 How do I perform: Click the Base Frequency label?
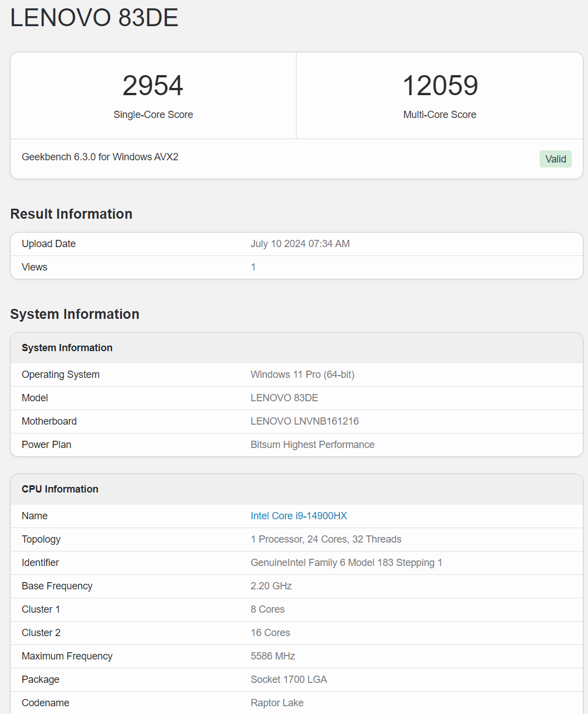[x=57, y=586]
